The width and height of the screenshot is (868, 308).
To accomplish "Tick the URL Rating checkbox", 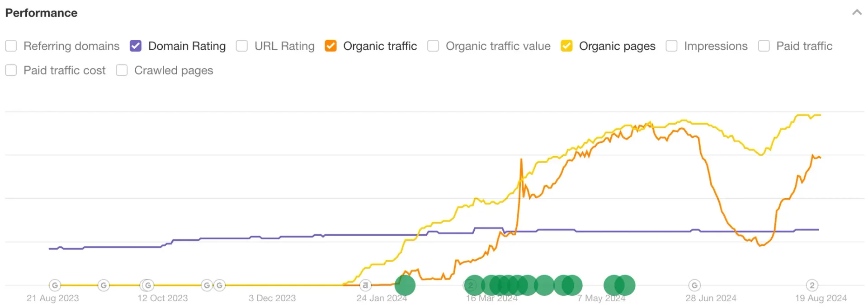I will (242, 46).
